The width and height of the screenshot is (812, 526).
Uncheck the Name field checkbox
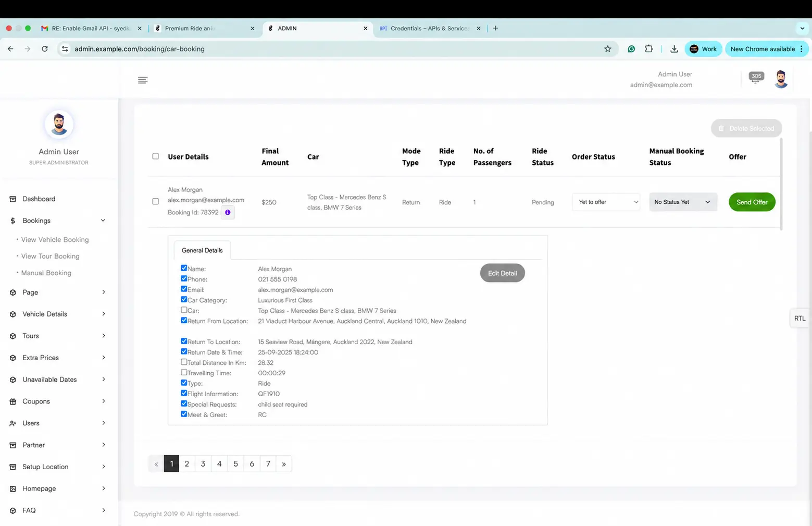pos(184,268)
